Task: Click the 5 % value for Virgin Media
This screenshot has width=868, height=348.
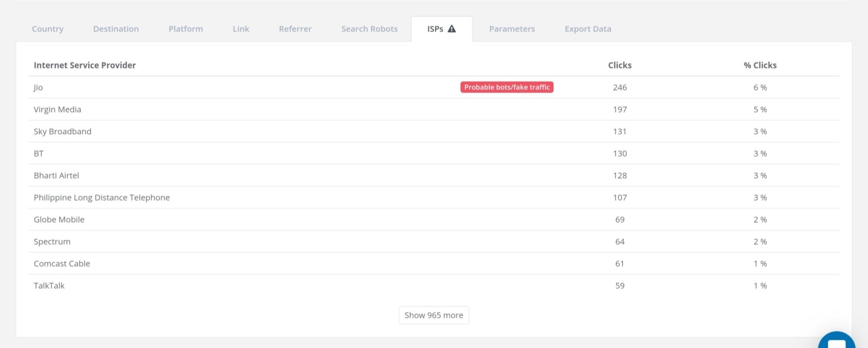Action: pos(760,110)
